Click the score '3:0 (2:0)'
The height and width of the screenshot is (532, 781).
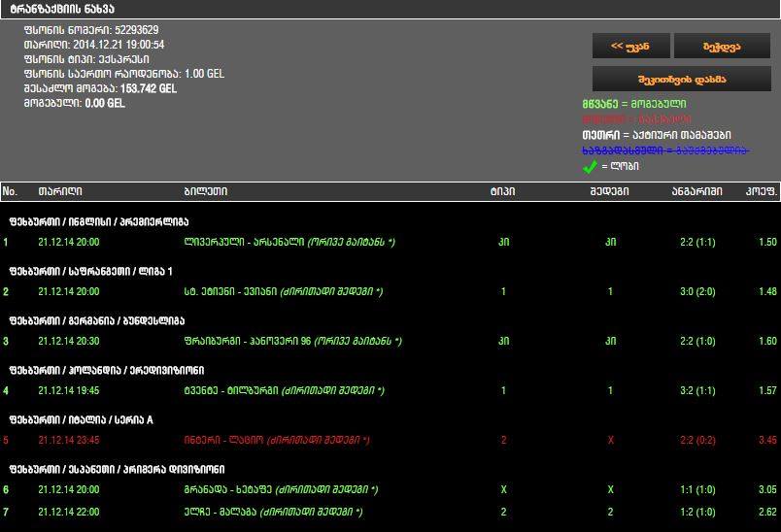click(x=697, y=291)
